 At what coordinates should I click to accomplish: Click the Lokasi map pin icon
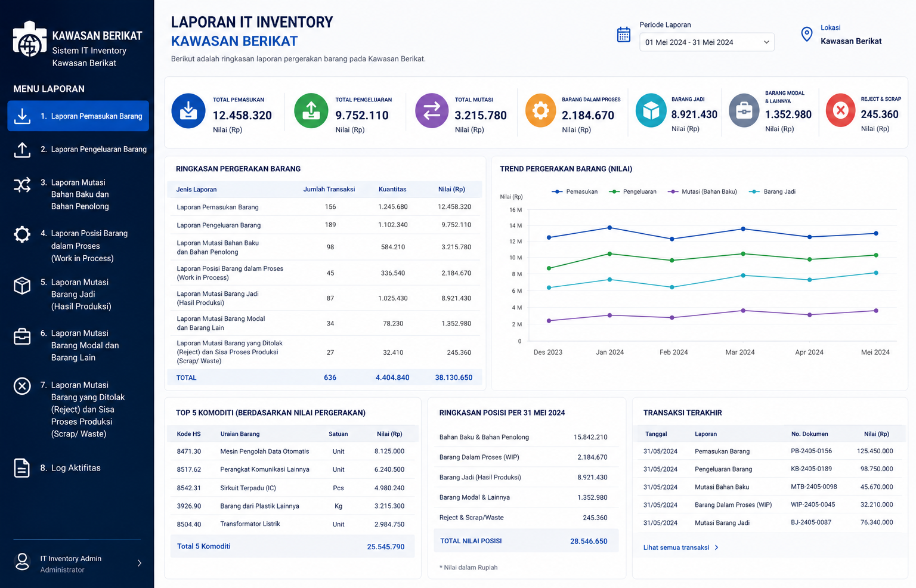coord(807,35)
